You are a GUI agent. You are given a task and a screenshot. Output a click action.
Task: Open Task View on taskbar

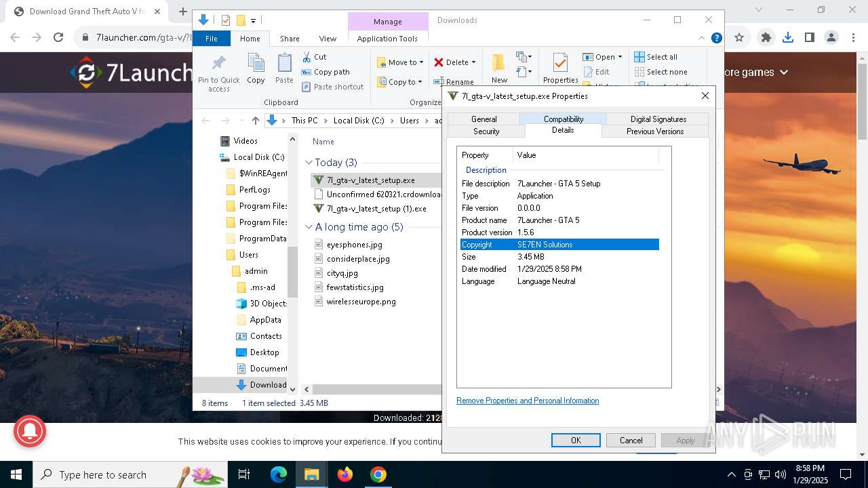244,474
